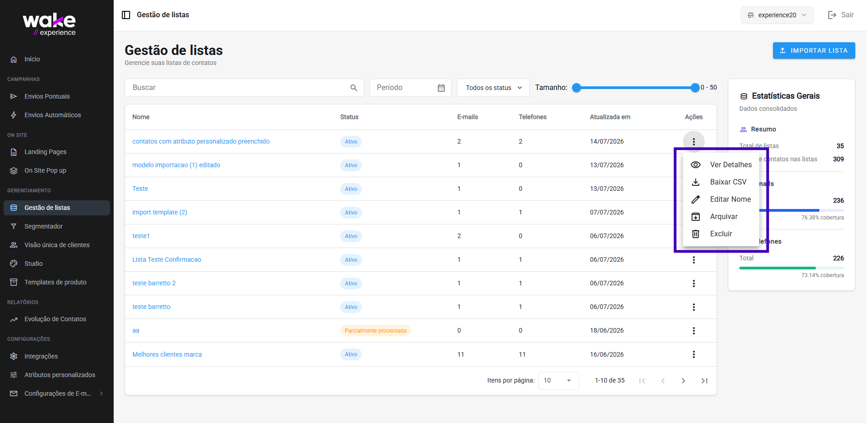868x423 pixels.
Task: Open actions menu for teste barretto 2
Action: tap(694, 284)
